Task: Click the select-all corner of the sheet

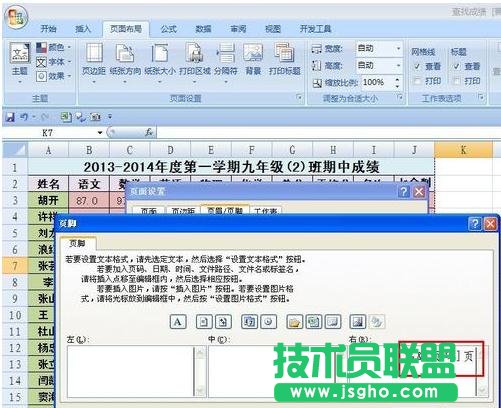Action: (15, 150)
